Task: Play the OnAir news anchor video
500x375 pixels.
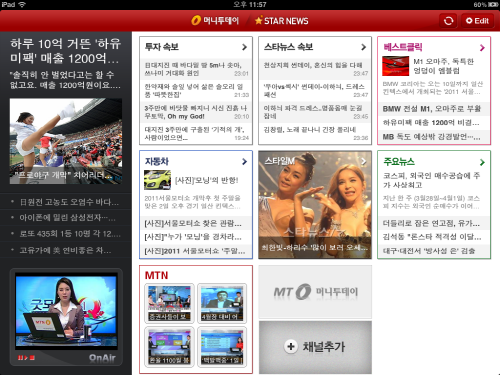Action: pos(66,310)
